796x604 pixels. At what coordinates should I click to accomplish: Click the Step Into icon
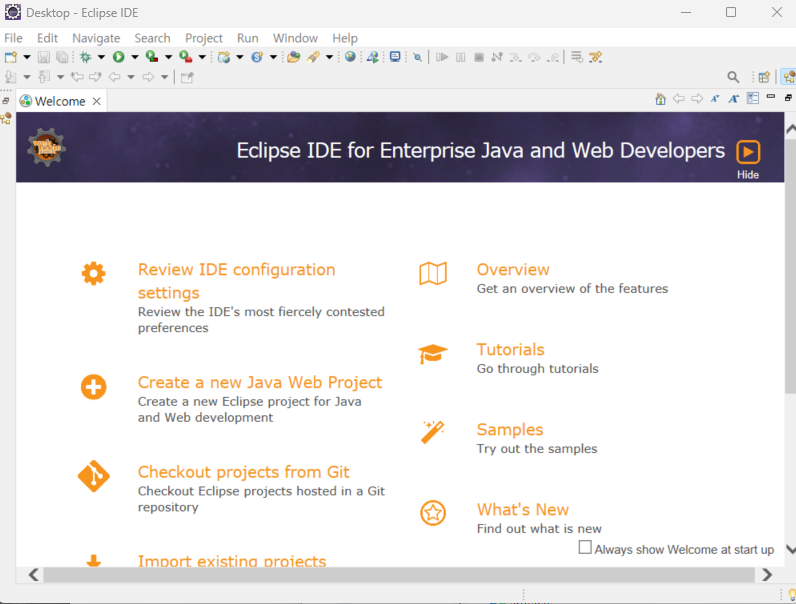tap(515, 57)
